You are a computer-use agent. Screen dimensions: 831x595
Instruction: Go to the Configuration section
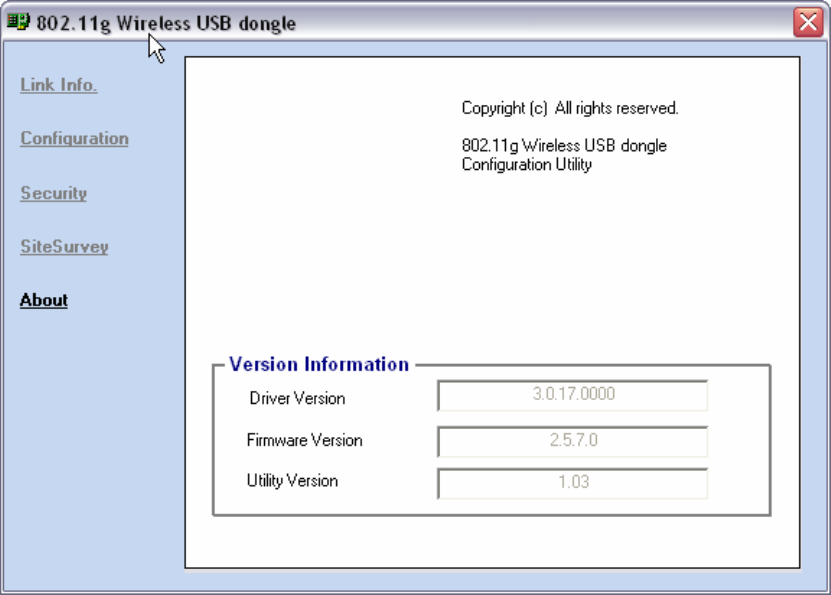tap(74, 138)
